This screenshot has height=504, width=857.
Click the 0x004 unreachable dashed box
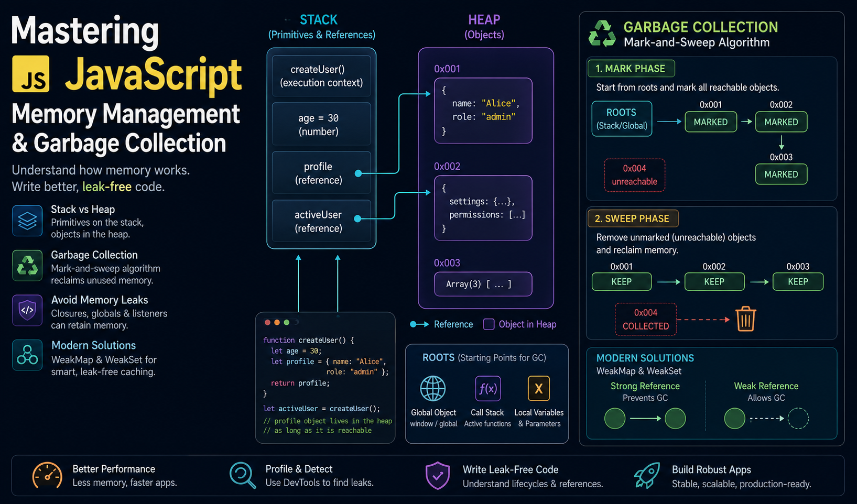[634, 175]
